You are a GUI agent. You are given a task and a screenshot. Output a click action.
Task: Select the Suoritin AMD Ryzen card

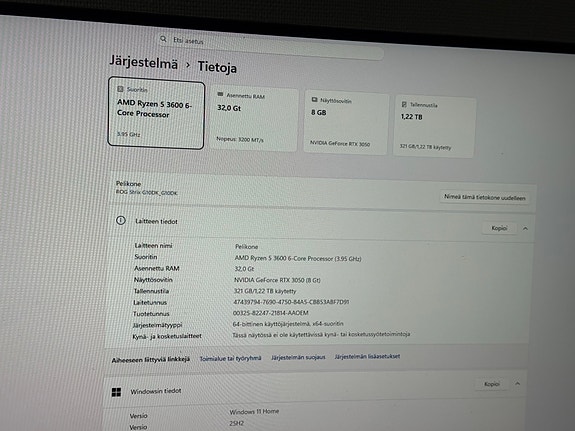click(x=156, y=113)
